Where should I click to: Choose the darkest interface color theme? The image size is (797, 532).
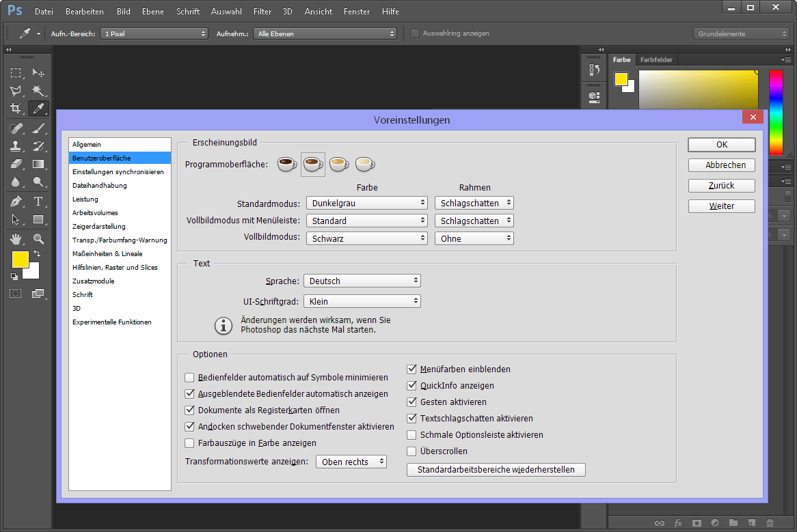pos(286,164)
